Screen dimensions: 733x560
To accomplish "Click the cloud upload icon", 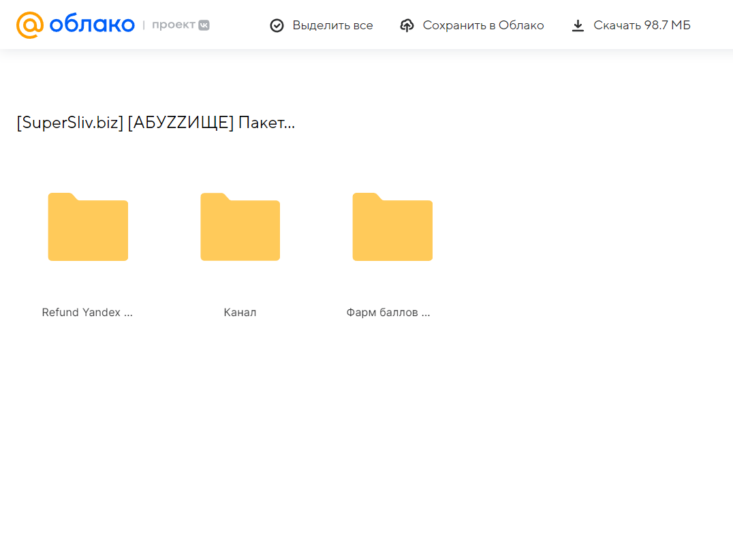I will [407, 26].
